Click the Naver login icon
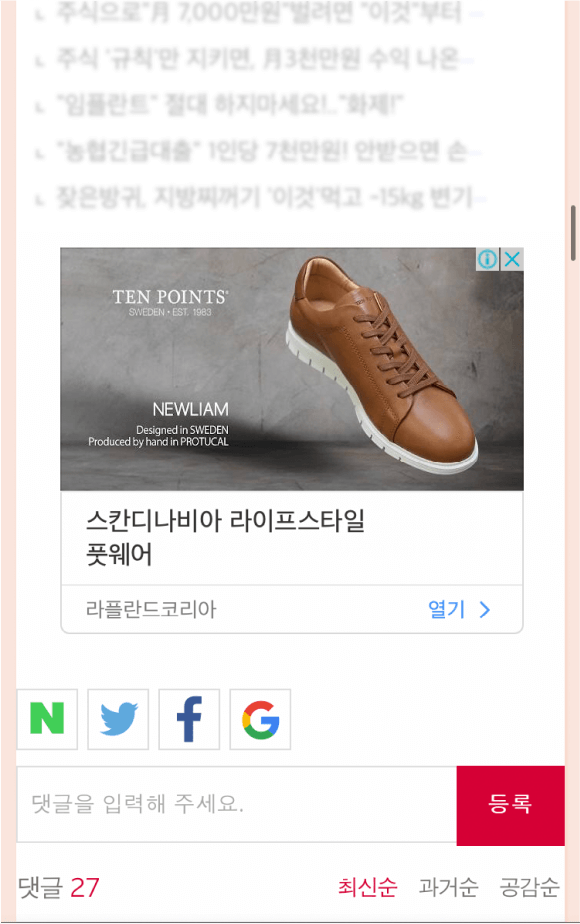 click(47, 719)
